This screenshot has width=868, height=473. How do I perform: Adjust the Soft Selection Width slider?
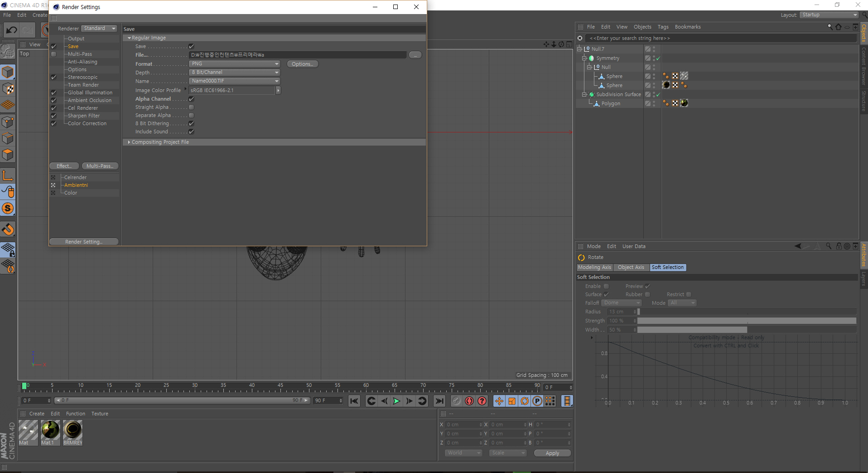pyautogui.click(x=747, y=330)
